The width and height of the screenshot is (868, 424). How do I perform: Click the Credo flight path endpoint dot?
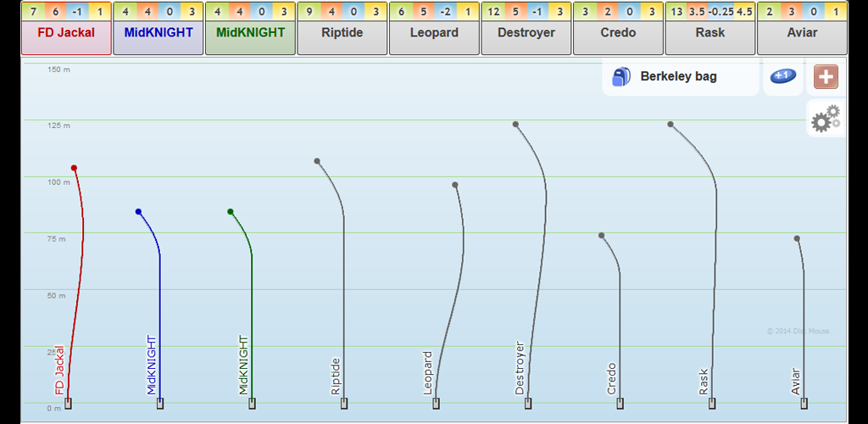[x=601, y=235]
